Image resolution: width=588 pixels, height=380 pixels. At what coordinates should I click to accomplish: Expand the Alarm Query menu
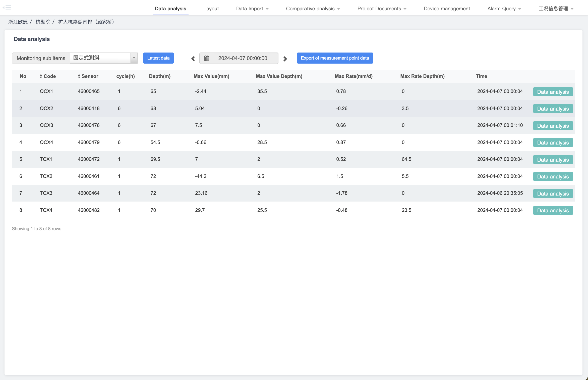(504, 9)
